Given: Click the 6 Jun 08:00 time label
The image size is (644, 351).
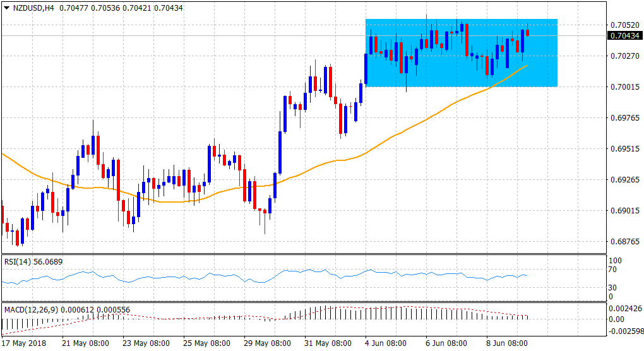Looking at the screenshot, I should click(x=446, y=343).
